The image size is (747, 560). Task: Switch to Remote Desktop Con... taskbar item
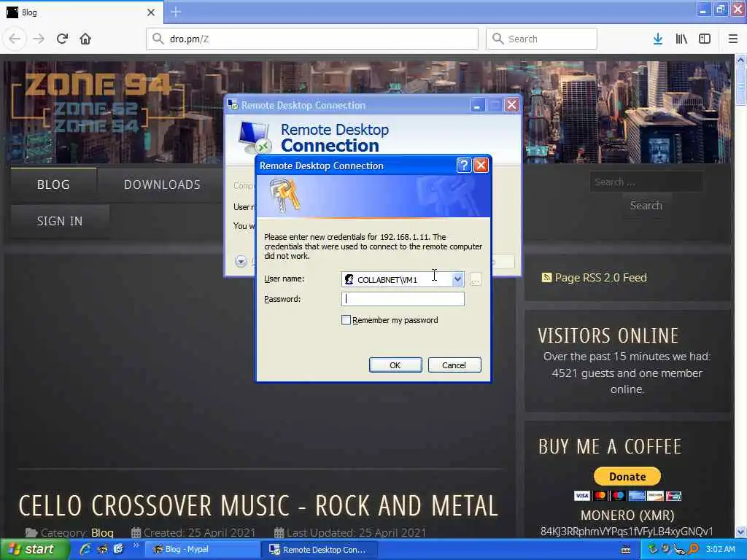point(318,550)
